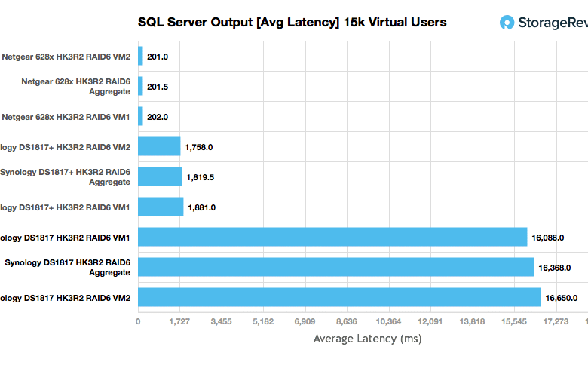Click the small bar valued 202.0
Image resolution: width=588 pixels, height=365 pixels.
point(140,116)
